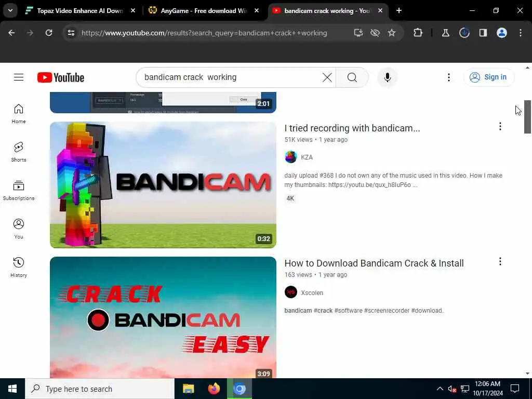Open the YouTube guide hamburger menu
Image resolution: width=532 pixels, height=399 pixels.
pyautogui.click(x=19, y=77)
